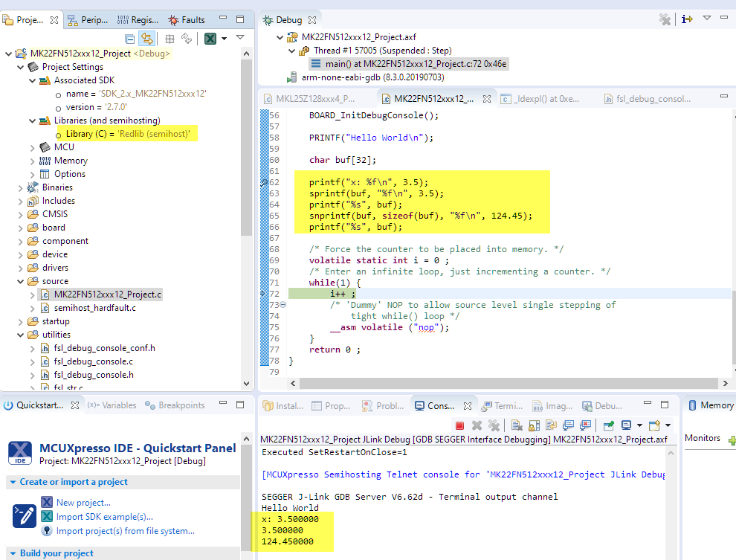Switch to Terminal tab in bottom panel
Screen dimensions: 736x560
click(x=503, y=405)
